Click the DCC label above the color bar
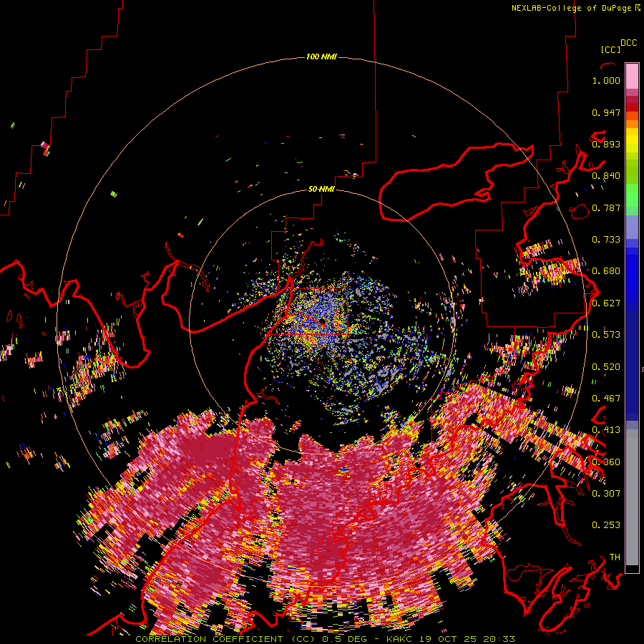The image size is (644, 644). [x=629, y=43]
